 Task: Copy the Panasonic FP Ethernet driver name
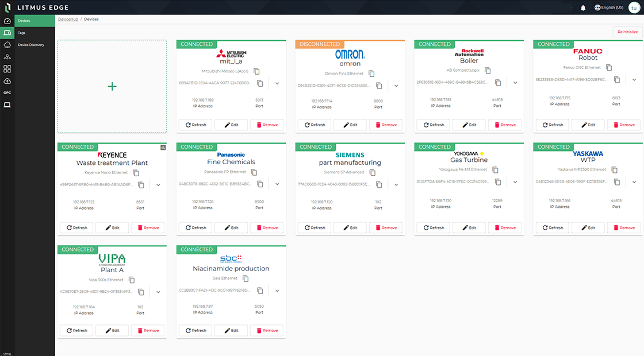(x=254, y=172)
